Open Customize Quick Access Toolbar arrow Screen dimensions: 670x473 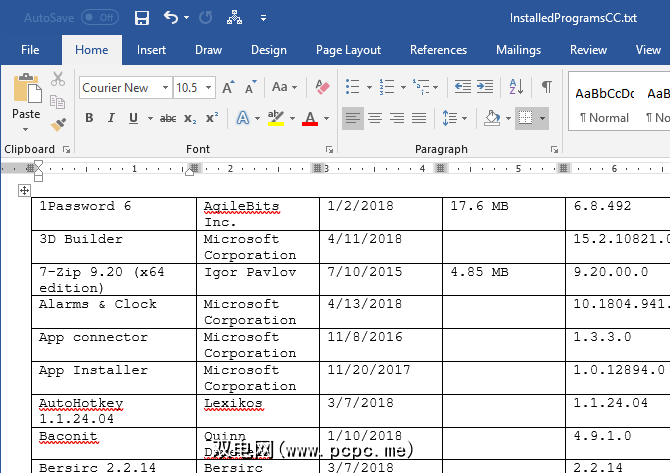pyautogui.click(x=263, y=18)
